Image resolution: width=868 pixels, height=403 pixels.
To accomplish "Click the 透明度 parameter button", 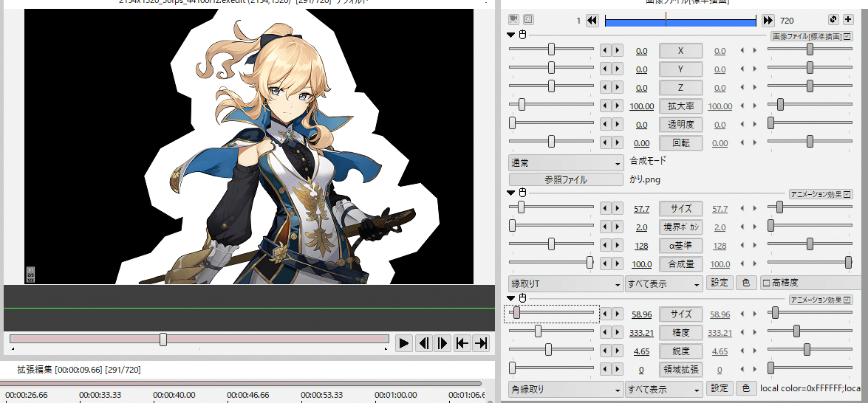I will coord(681,125).
